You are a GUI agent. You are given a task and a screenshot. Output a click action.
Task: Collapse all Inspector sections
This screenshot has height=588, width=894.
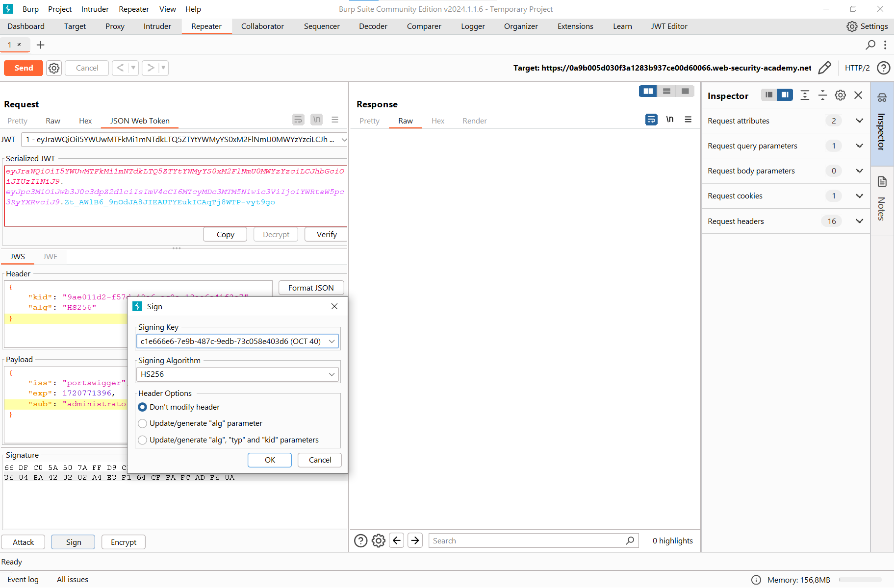pos(822,95)
